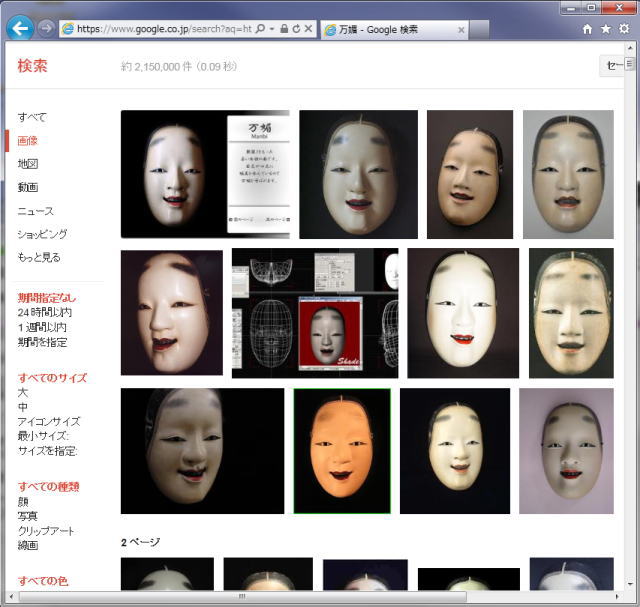Maximize the browser window
Screen dimensions: 640x607
pos(591,8)
